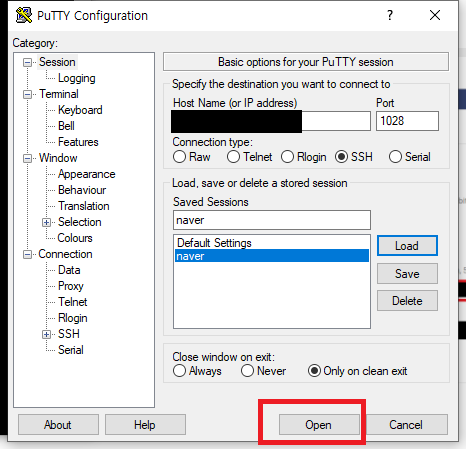Select the Serial connection type
The height and width of the screenshot is (449, 466).
click(410, 157)
